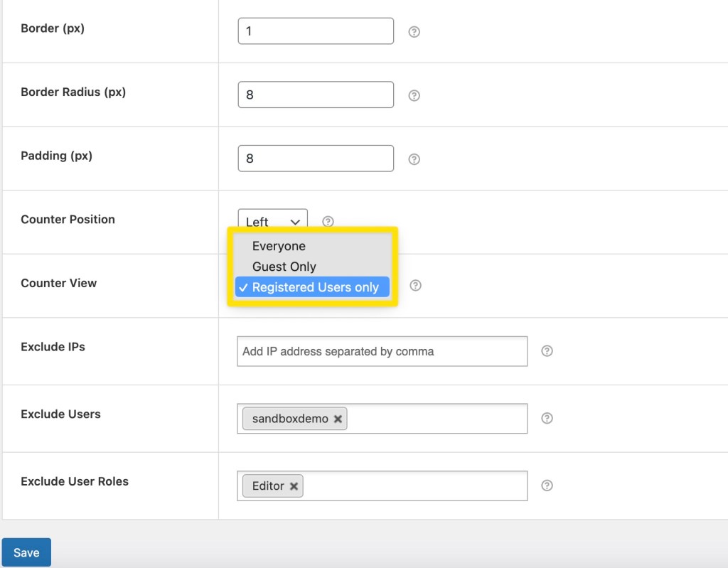
Task: Open help icon beside Counter Position dropdown
Action: click(328, 221)
